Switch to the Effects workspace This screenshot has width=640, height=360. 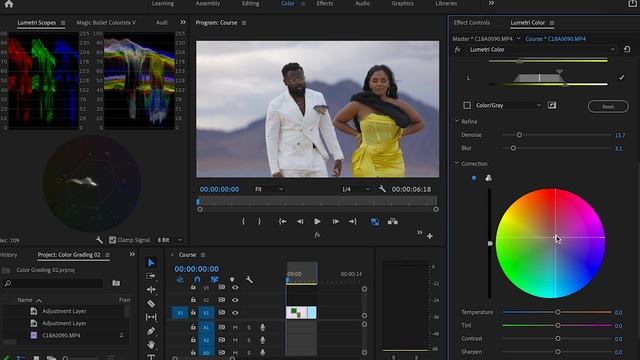[324, 3]
